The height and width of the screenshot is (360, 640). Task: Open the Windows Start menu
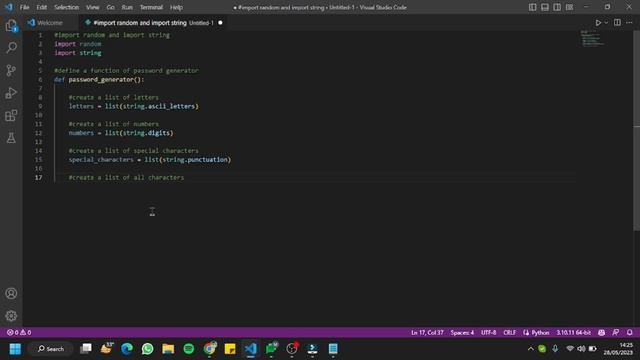pos(15,349)
